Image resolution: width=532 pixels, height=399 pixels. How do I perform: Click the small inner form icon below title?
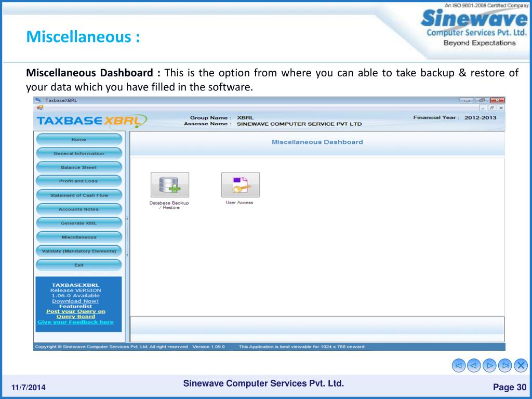click(x=40, y=108)
